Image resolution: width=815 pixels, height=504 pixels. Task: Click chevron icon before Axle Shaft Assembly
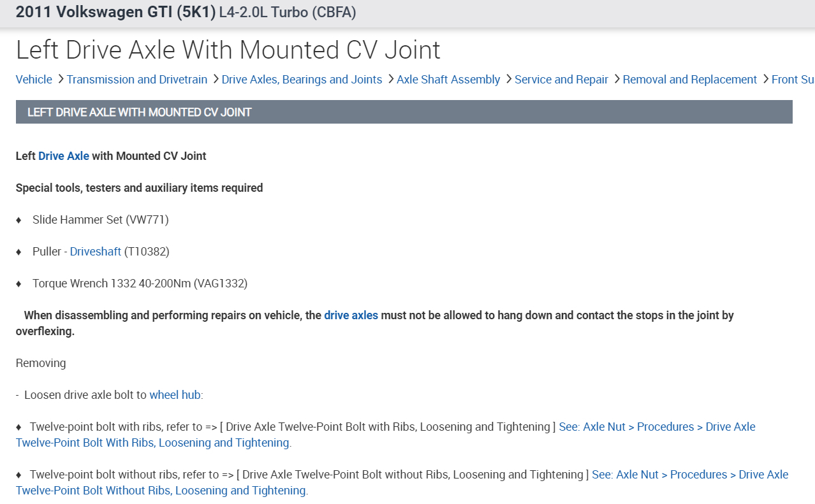[390, 79]
